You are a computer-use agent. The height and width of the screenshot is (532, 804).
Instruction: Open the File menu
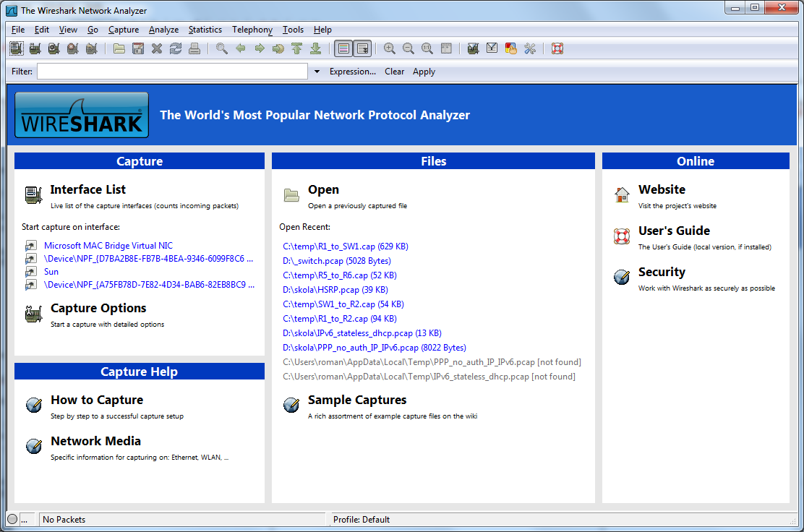18,30
